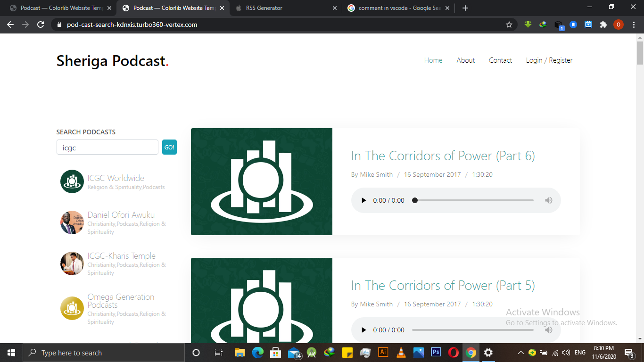Launch Photoshop from the taskbar

point(436,353)
